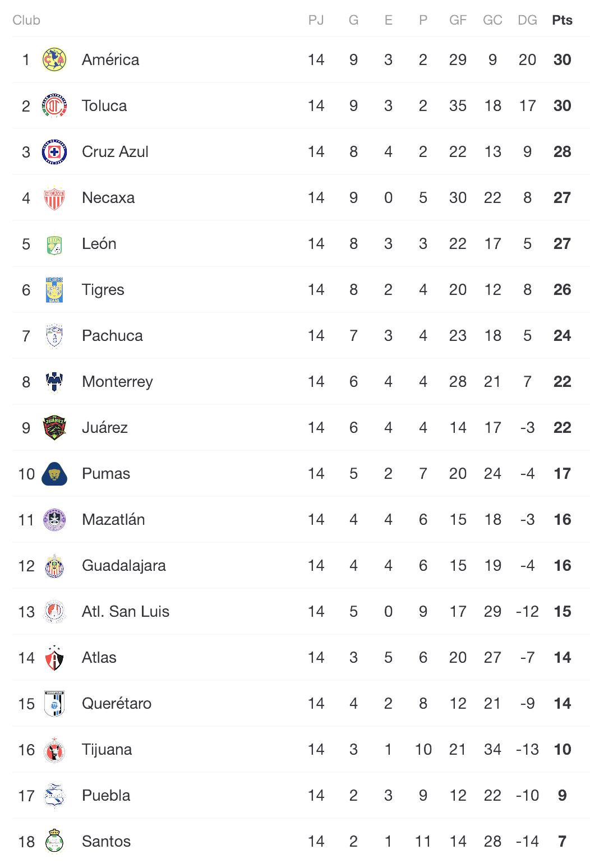Click the Monterrey crest icon
The height and width of the screenshot is (868, 590).
click(x=54, y=382)
